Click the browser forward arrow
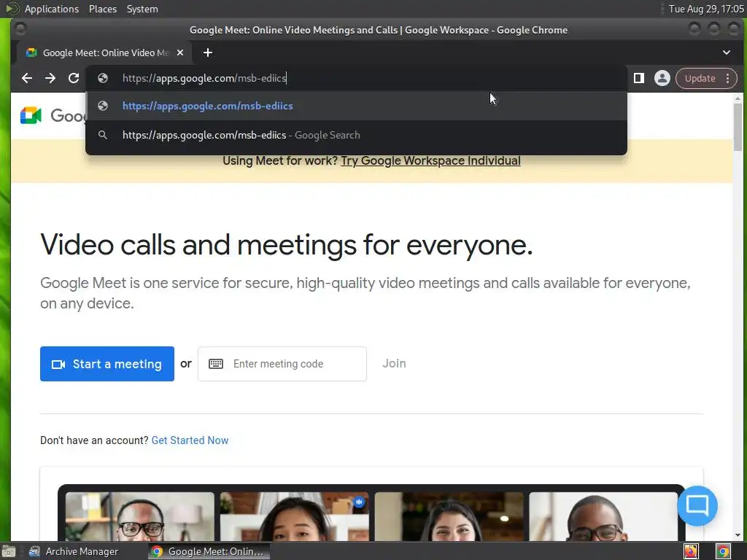This screenshot has height=560, width=747. pyautogui.click(x=50, y=78)
